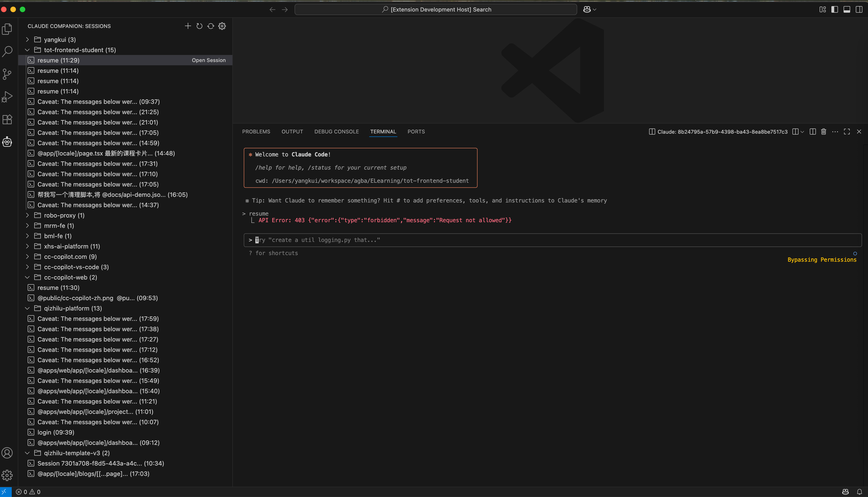The image size is (868, 497).
Task: Kill the terminal with trash icon
Action: (824, 132)
